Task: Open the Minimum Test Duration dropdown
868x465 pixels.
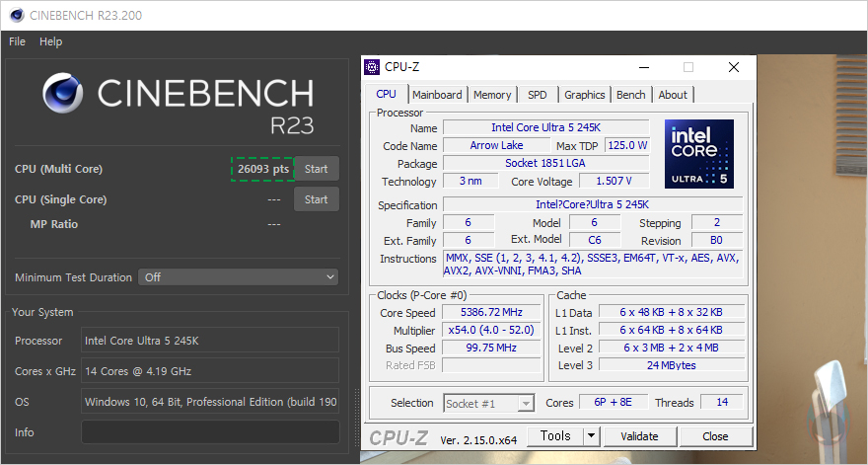Action: (x=238, y=277)
